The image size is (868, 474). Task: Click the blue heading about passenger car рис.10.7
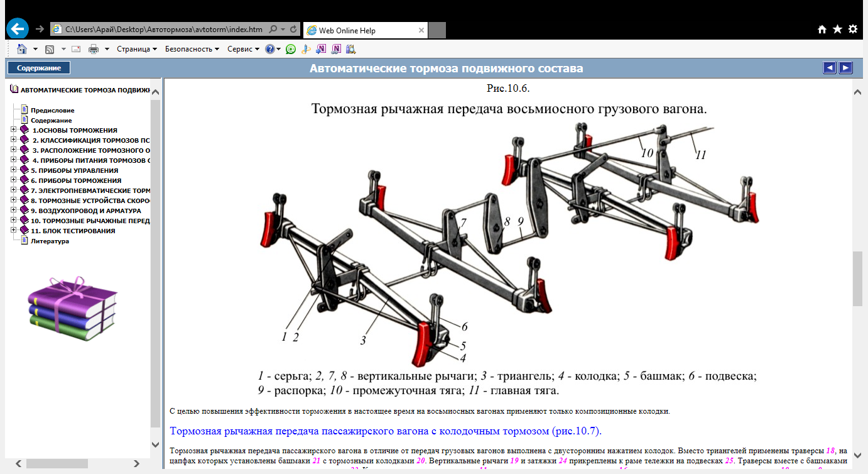386,431
